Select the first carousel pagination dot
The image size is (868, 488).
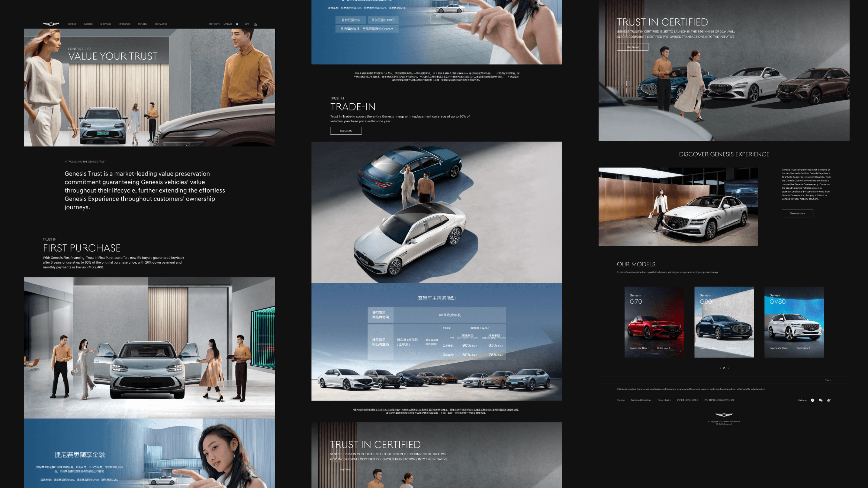click(x=720, y=368)
